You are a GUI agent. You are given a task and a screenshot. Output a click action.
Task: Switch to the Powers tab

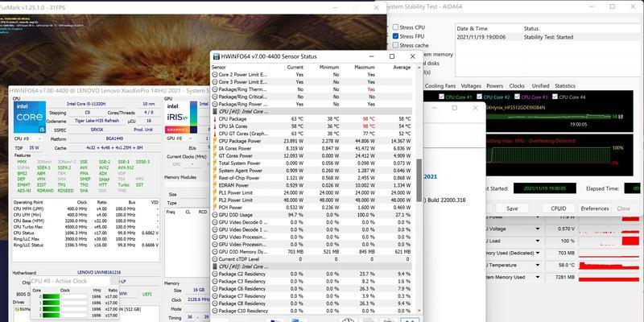(x=494, y=86)
